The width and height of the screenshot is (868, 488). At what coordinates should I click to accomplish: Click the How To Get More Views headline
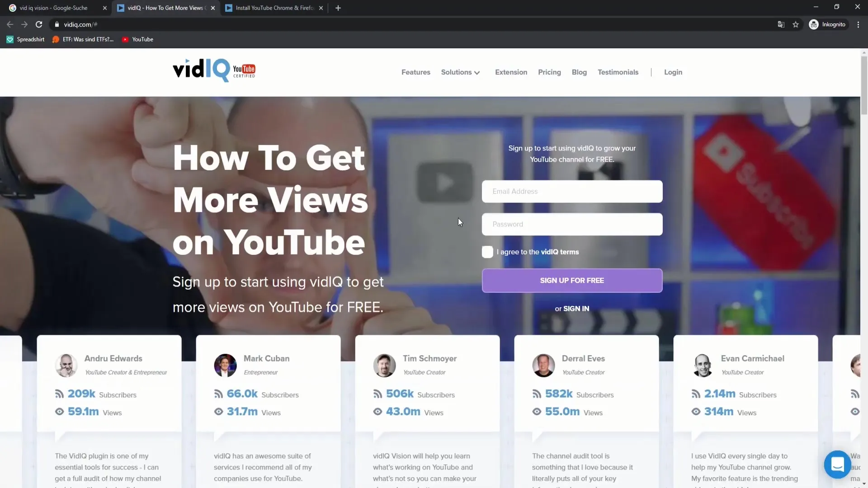click(270, 200)
